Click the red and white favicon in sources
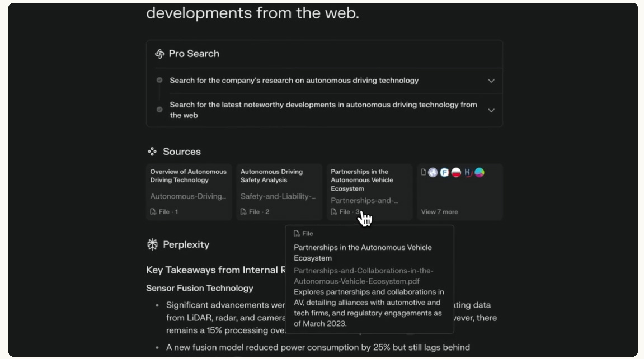This screenshot has width=644, height=359. [456, 172]
